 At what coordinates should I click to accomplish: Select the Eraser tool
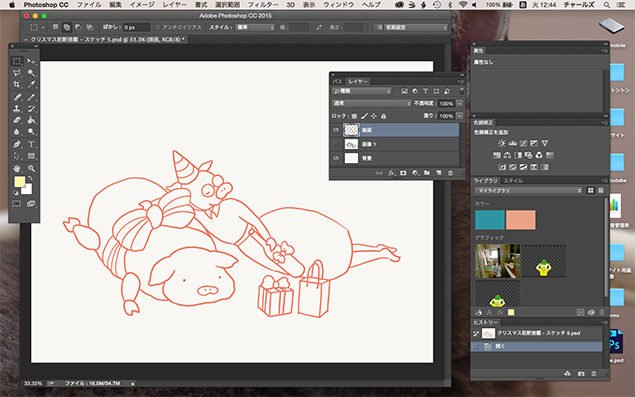(17, 120)
